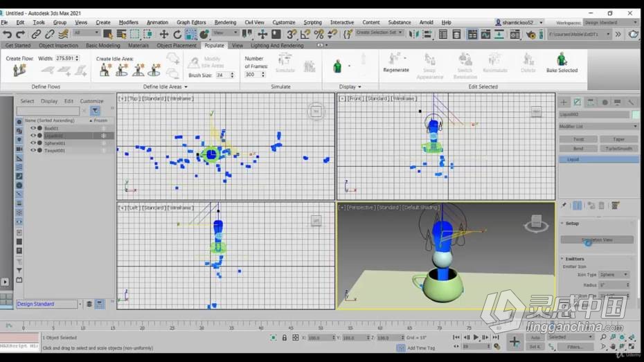Screen dimensions: 644x362
Task: Click the Mirror tool icon
Action: click(x=413, y=34)
